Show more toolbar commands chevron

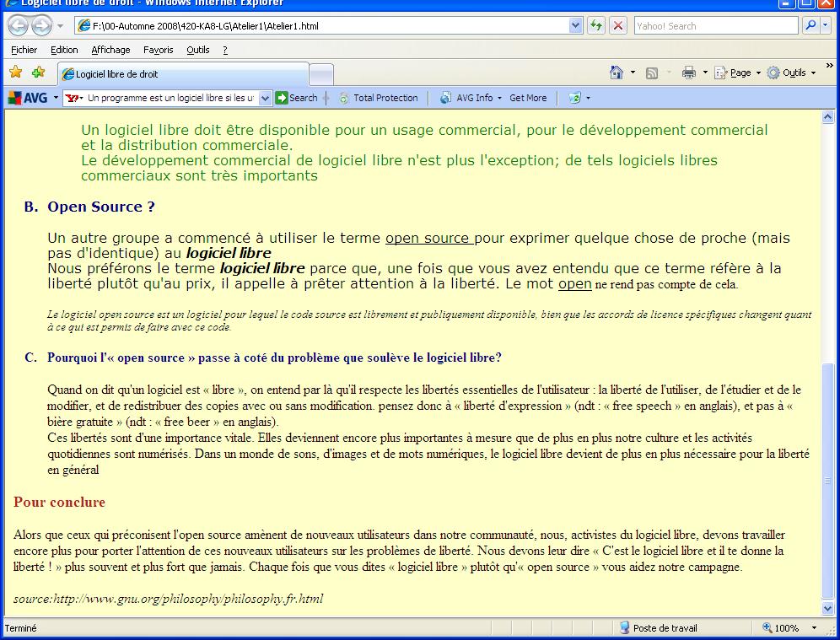click(x=829, y=65)
